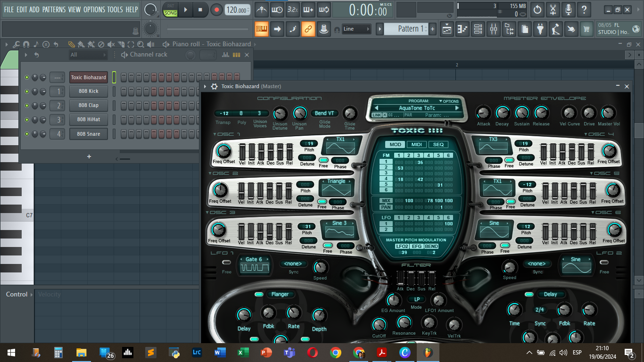Mute the Toxic Biohazard channel

coord(26,77)
